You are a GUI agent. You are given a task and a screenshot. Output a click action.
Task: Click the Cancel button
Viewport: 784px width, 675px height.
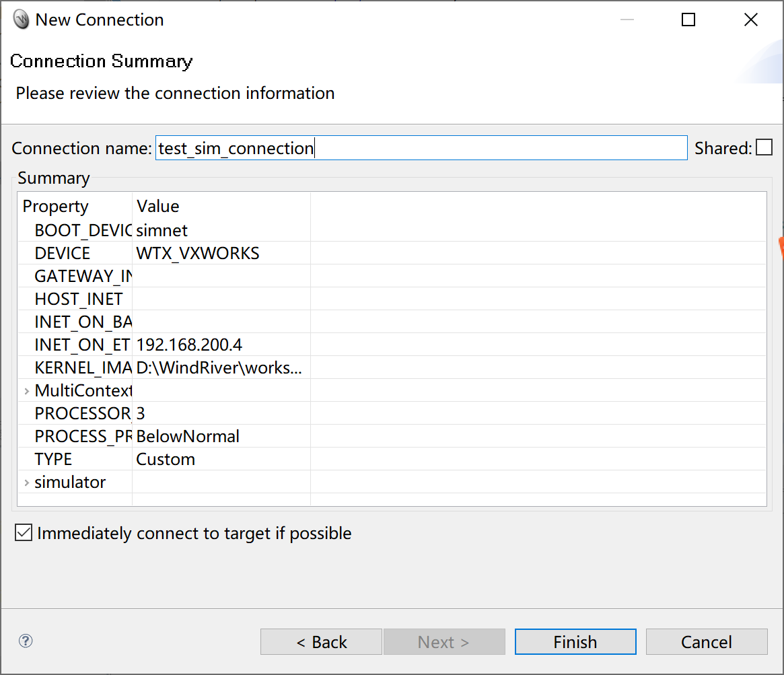(706, 641)
